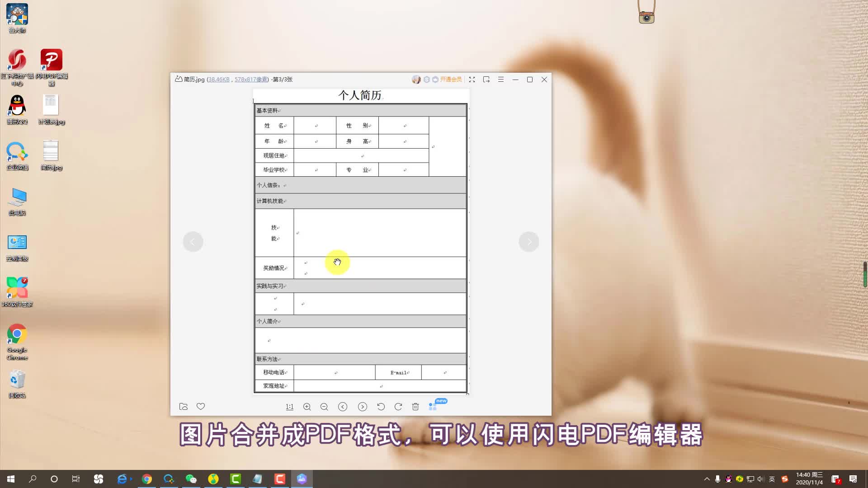Toggle 1:1 actual size view
Image resolution: width=868 pixels, height=488 pixels.
click(290, 407)
